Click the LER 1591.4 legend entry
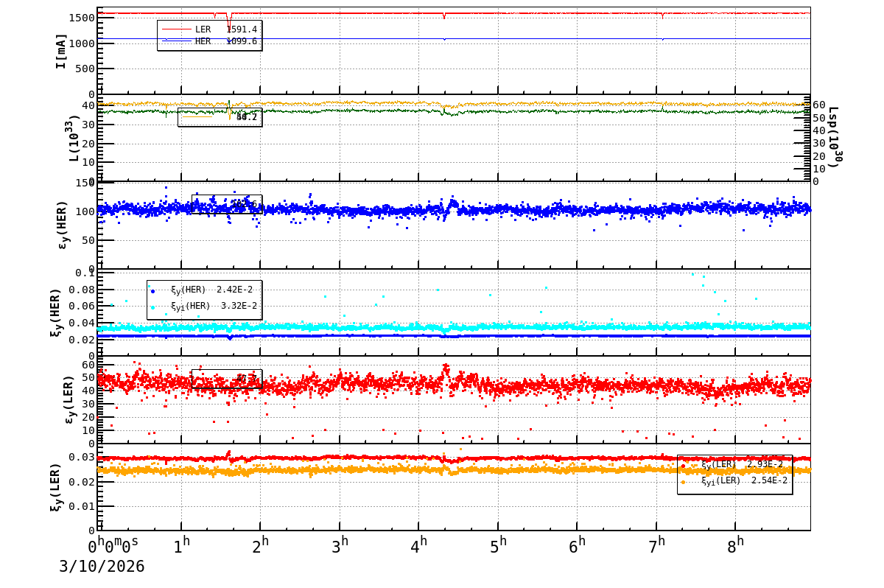Screen dimensions: 884x588 [209, 29]
